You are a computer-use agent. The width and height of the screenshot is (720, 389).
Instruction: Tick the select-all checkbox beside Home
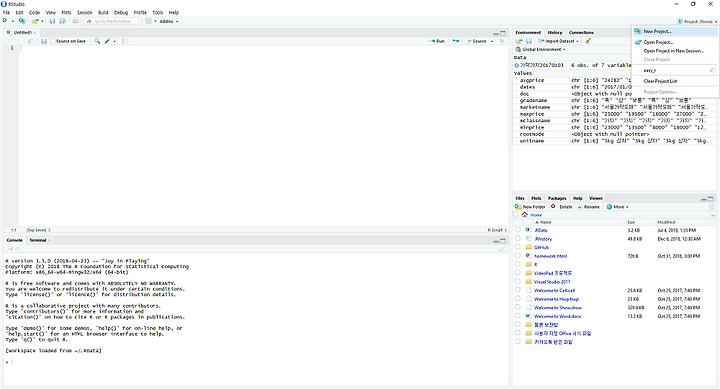(516, 214)
